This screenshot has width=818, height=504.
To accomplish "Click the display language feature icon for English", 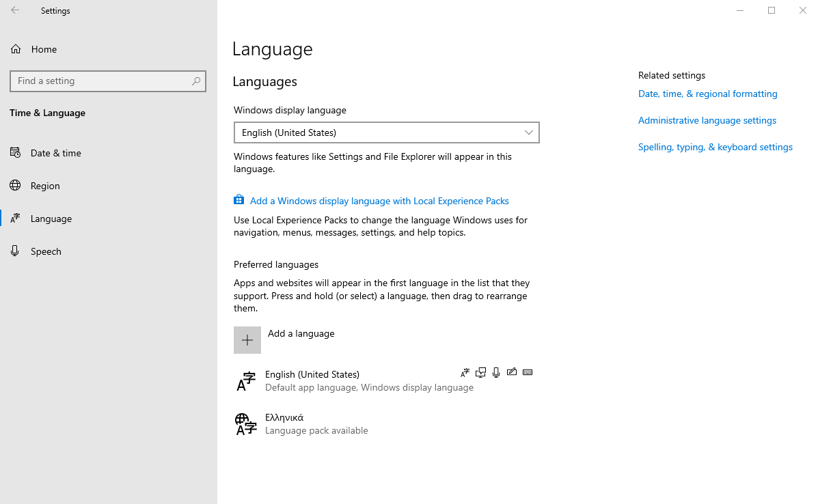I will (x=465, y=372).
